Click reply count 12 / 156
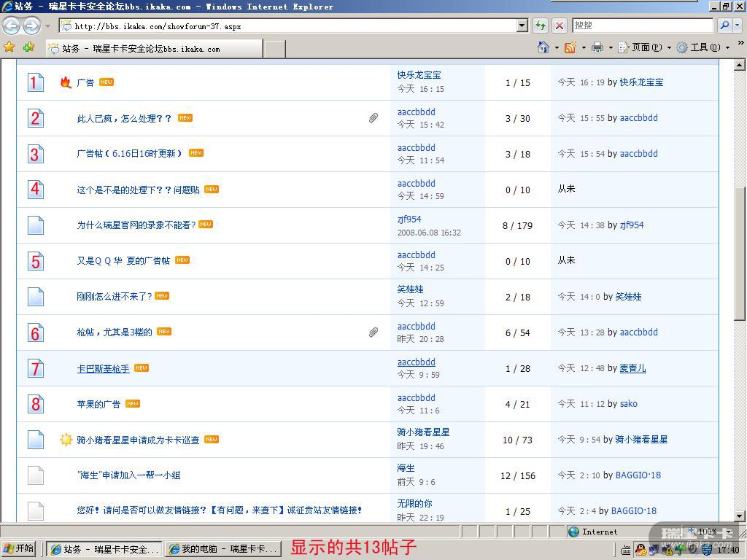 (x=518, y=475)
